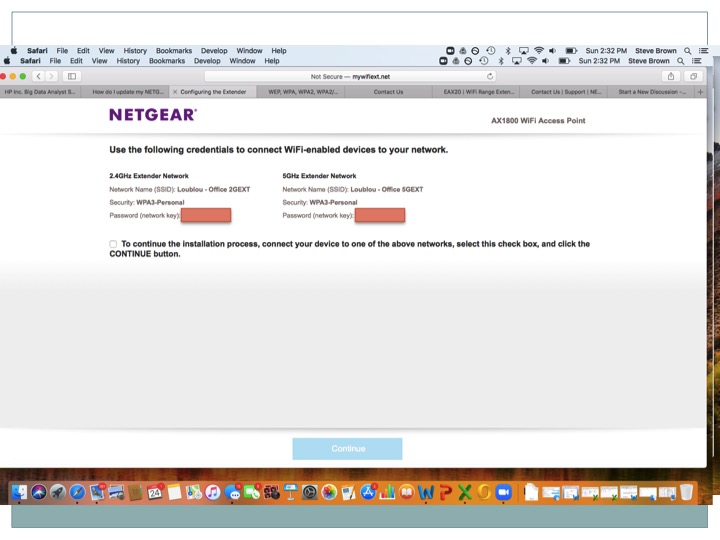Open the Safari Share button
The height and width of the screenshot is (540, 720).
(671, 76)
